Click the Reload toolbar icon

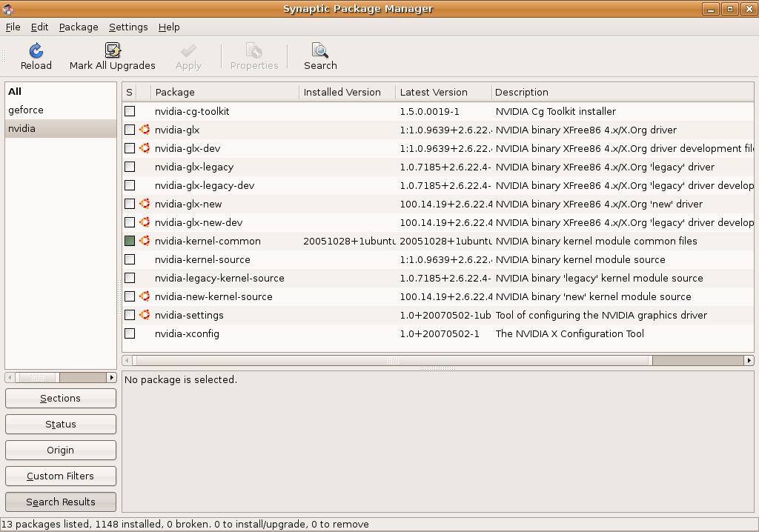point(36,50)
